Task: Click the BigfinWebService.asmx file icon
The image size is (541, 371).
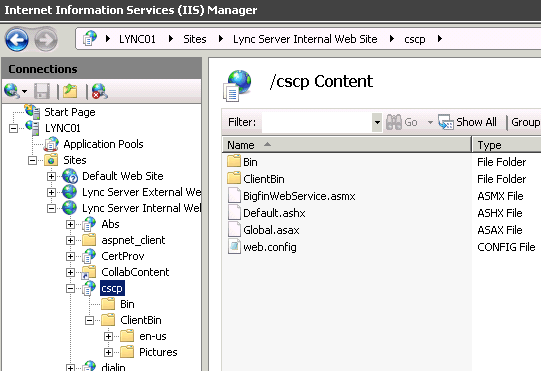Action: [x=234, y=195]
